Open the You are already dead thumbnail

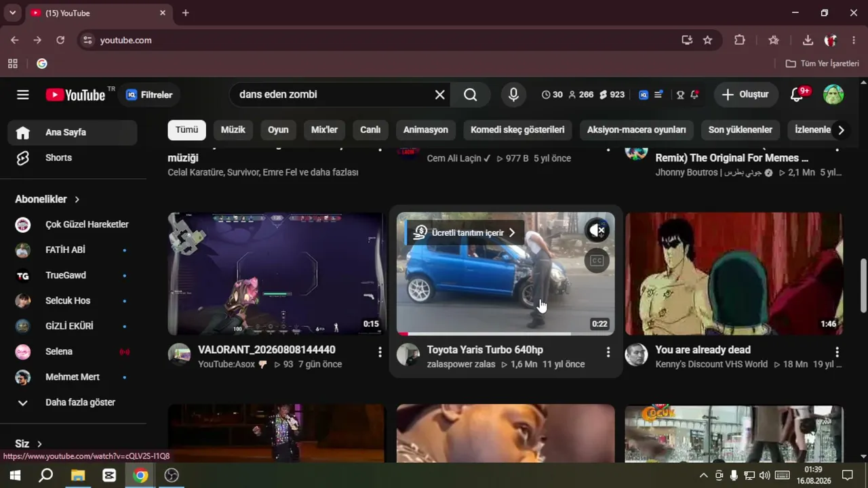(x=734, y=274)
